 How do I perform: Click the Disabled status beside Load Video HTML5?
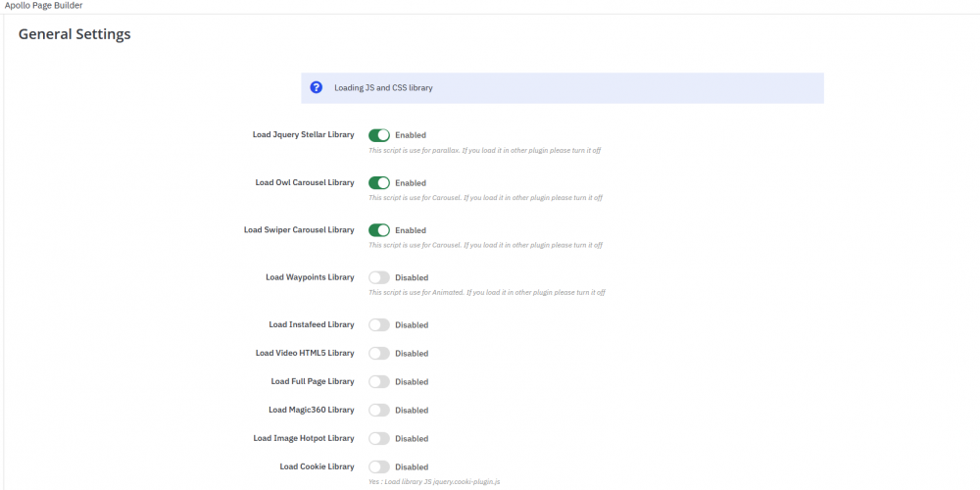click(x=412, y=354)
